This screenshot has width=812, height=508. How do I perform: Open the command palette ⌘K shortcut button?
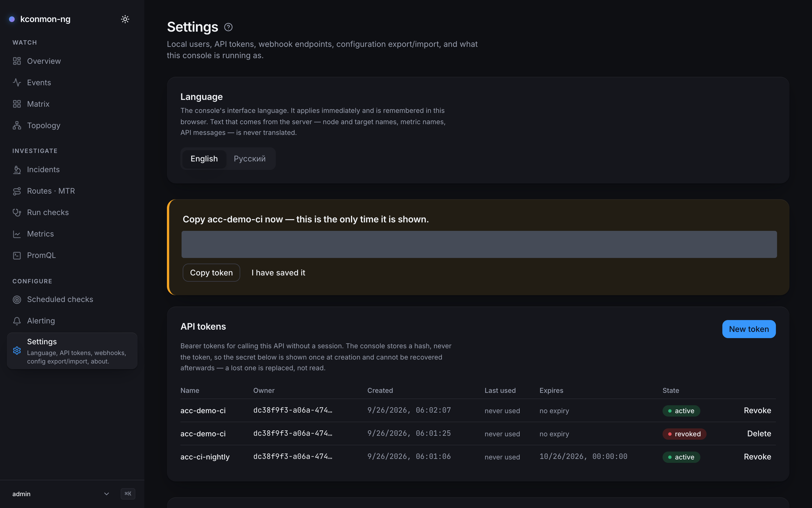[x=128, y=494]
